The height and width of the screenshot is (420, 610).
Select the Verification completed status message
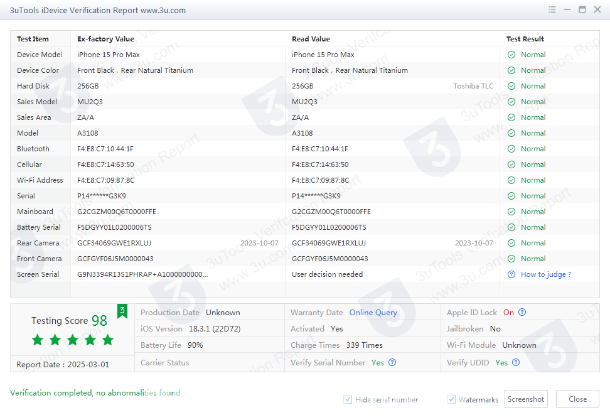click(95, 393)
